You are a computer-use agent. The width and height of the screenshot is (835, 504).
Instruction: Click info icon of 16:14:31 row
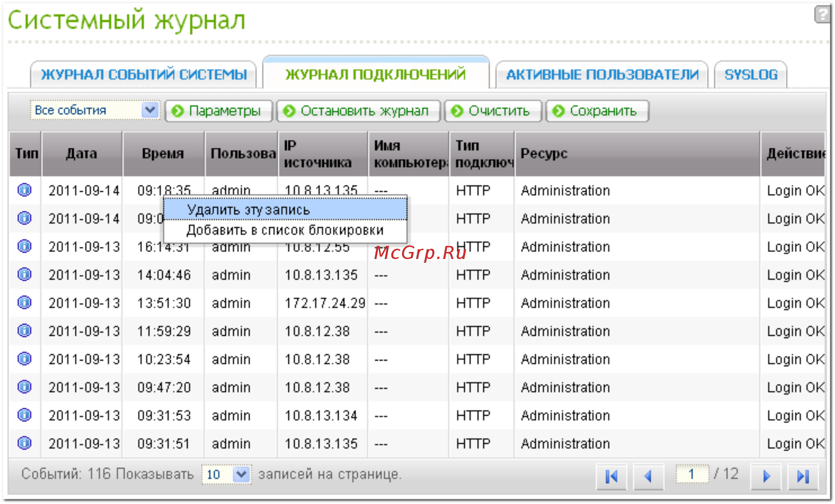pyautogui.click(x=24, y=246)
